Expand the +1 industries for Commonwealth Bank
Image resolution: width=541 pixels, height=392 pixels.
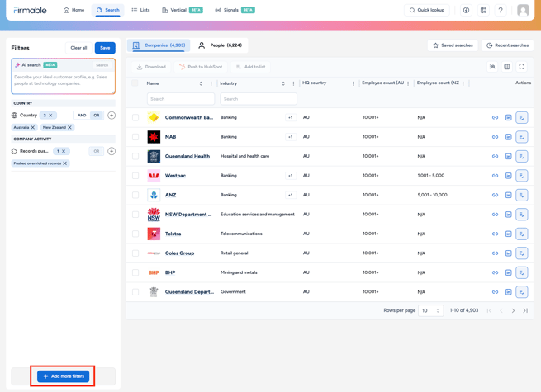click(291, 117)
